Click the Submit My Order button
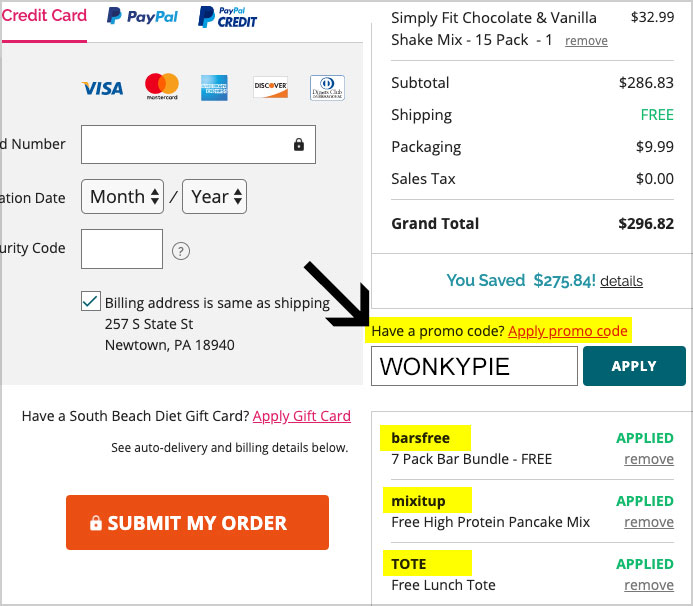Screen dimensions: 693x606 pos(197,522)
